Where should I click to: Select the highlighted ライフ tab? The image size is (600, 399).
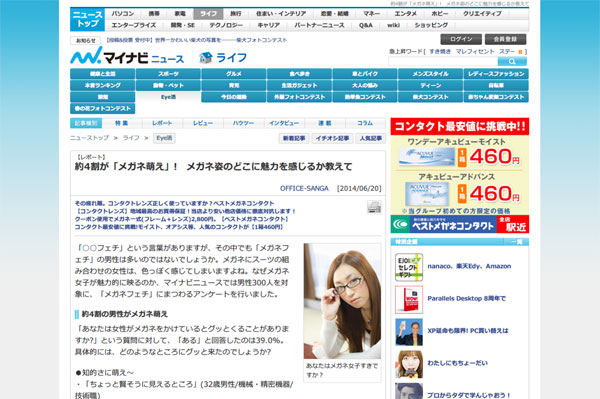tap(208, 14)
